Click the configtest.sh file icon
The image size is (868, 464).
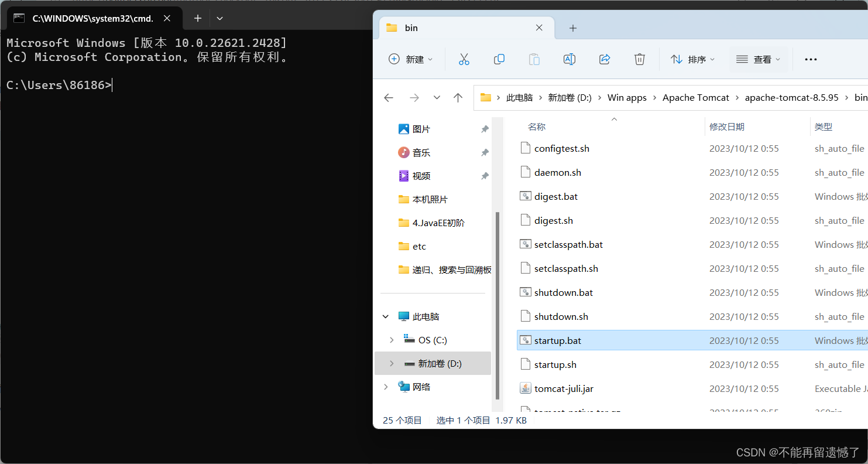[x=526, y=148]
